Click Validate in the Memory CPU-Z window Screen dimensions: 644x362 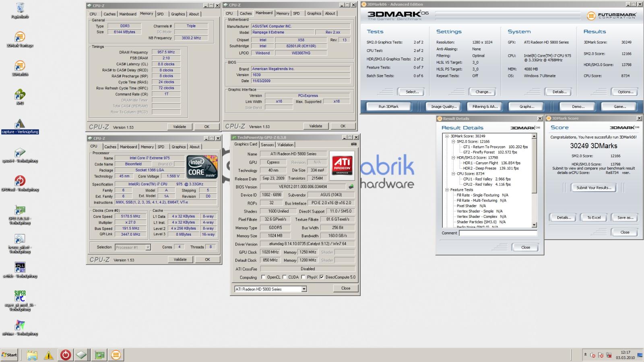coord(180,126)
